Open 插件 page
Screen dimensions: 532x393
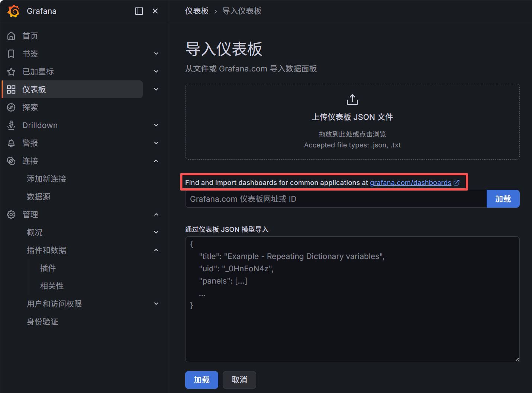coord(48,268)
